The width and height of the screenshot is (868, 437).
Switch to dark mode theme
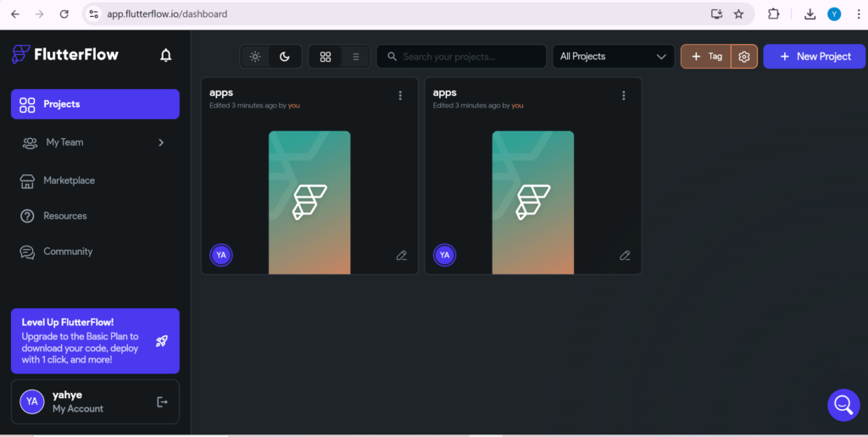click(285, 57)
